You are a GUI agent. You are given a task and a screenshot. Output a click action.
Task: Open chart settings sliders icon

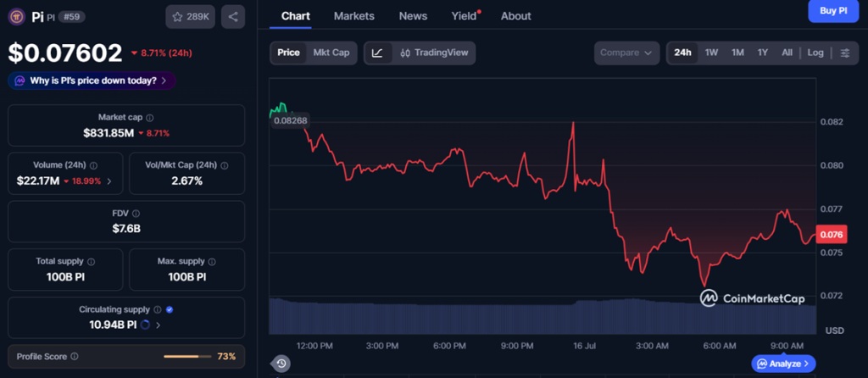845,53
